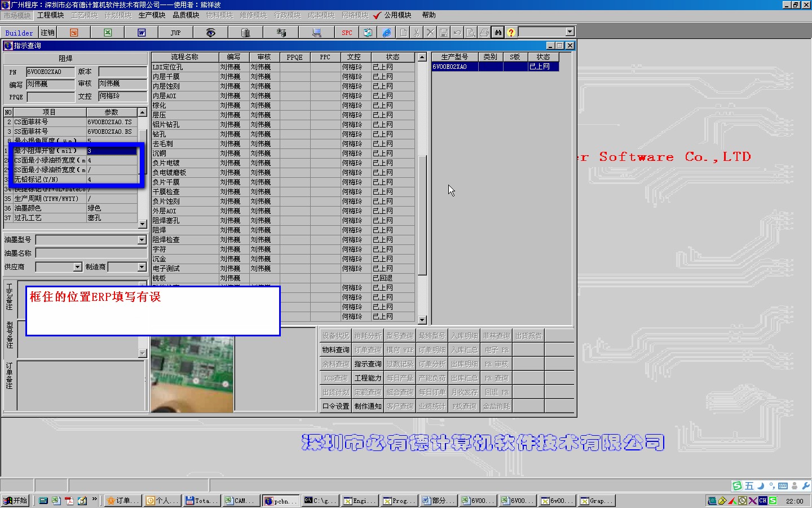
Task: Open the 工程模块 menu
Action: pos(50,15)
